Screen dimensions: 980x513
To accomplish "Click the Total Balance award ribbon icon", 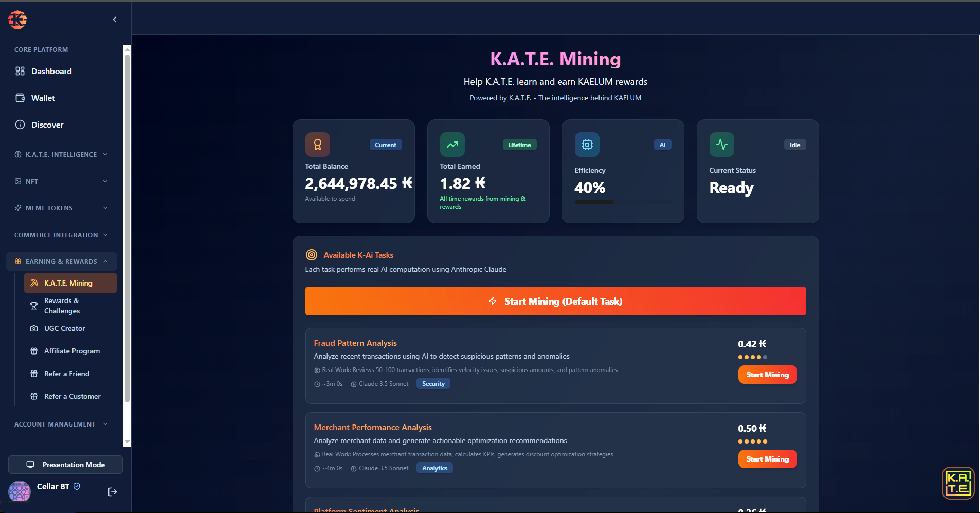I will [x=318, y=145].
